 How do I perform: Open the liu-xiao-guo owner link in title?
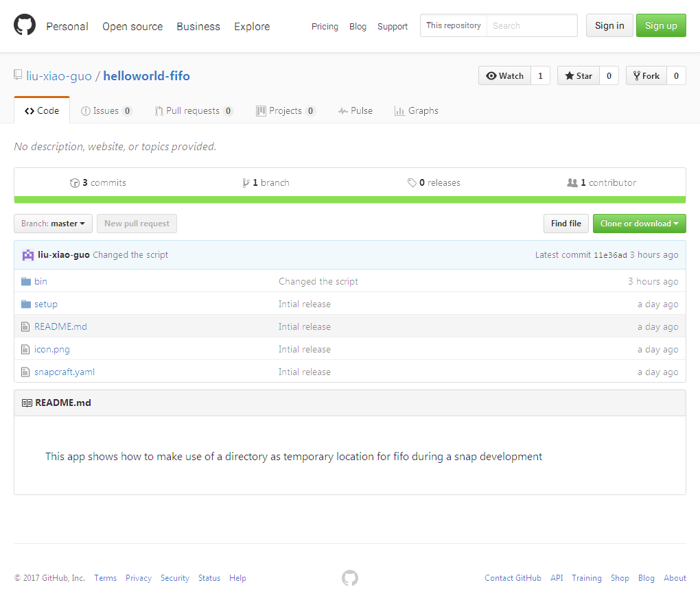(x=59, y=76)
